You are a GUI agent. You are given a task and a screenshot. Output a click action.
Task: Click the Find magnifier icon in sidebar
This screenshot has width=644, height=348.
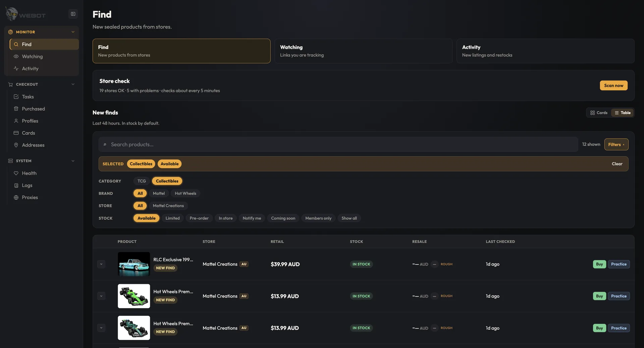point(16,44)
